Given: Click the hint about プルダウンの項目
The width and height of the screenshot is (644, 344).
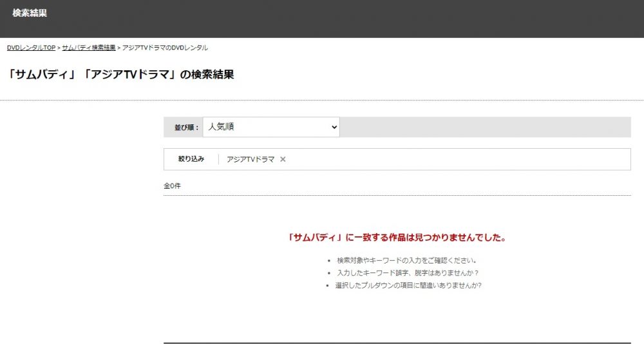Looking at the screenshot, I should point(408,285).
